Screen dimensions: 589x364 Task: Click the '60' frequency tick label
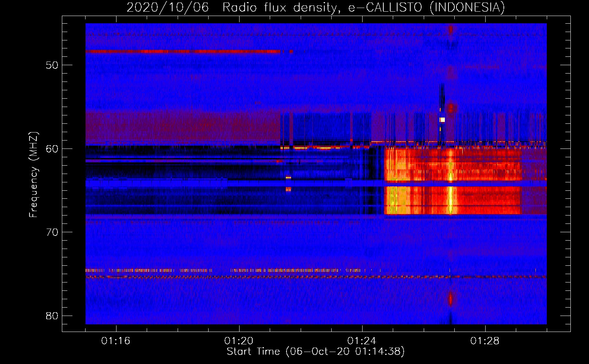point(52,149)
